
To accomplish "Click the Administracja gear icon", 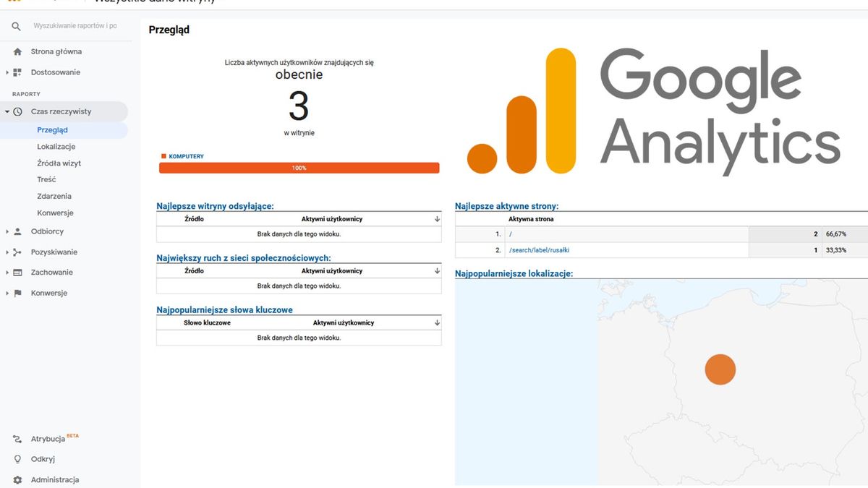I will point(17,480).
